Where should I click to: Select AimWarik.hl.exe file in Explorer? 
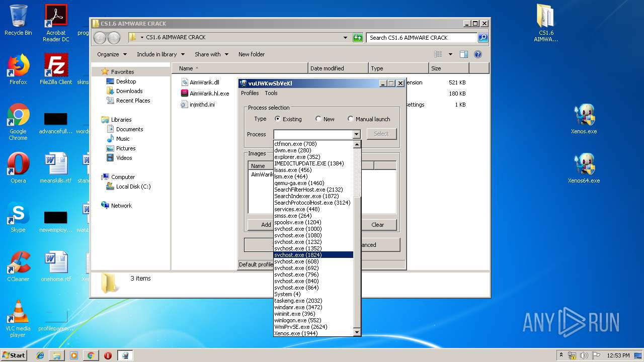[205, 94]
